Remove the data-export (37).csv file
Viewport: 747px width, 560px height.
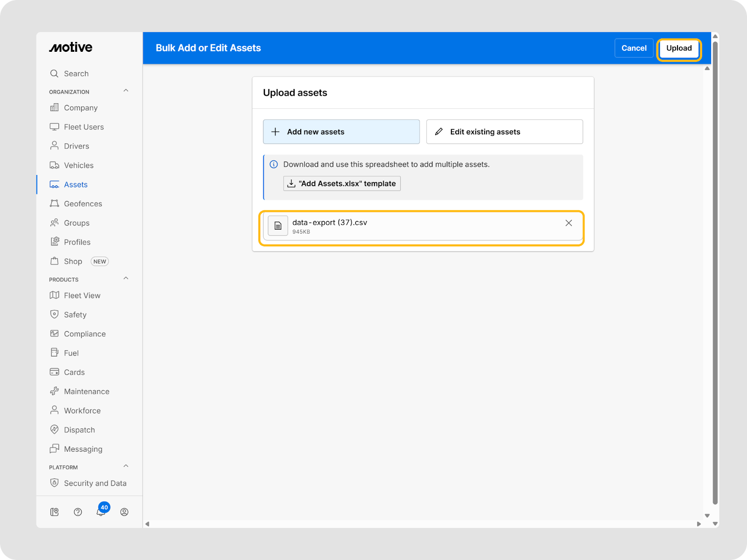[569, 223]
